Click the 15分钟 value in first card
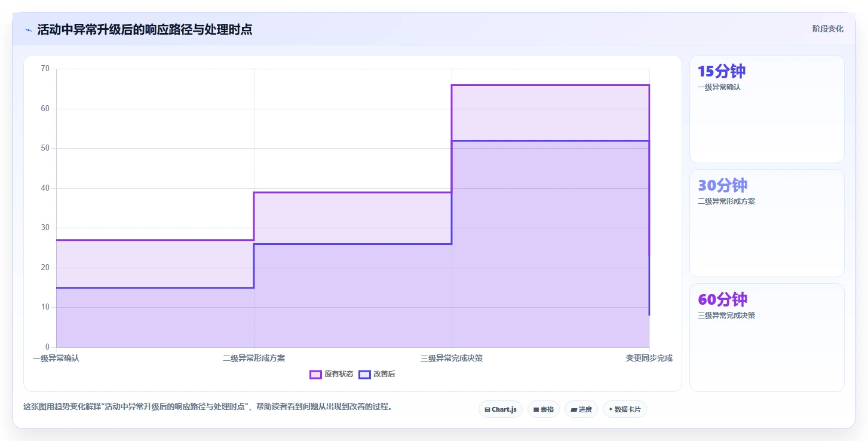 (x=722, y=71)
